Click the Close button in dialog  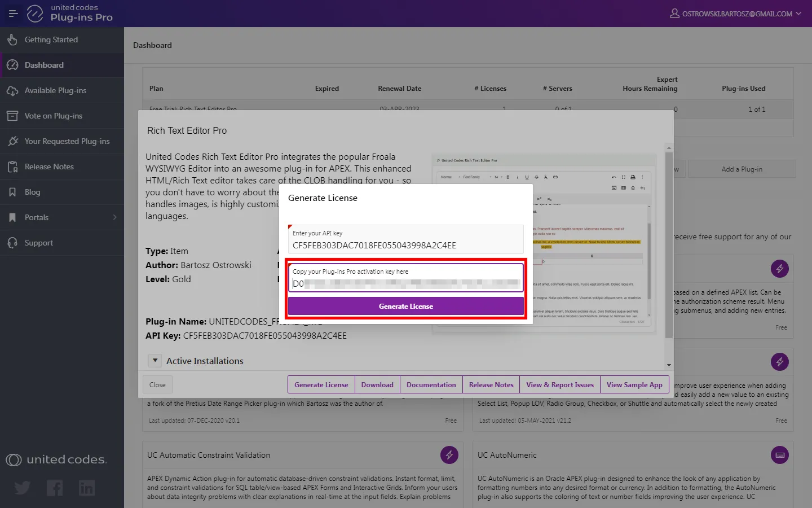click(157, 385)
